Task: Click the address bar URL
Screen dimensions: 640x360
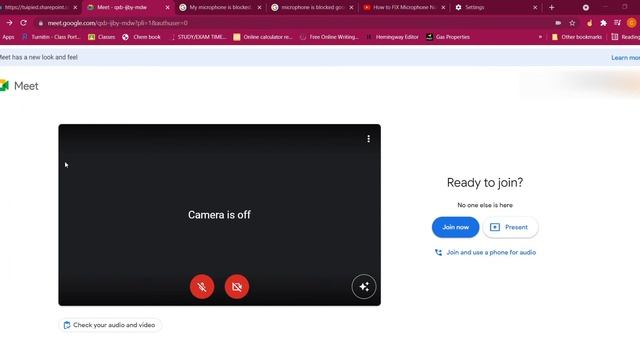Action: click(118, 23)
